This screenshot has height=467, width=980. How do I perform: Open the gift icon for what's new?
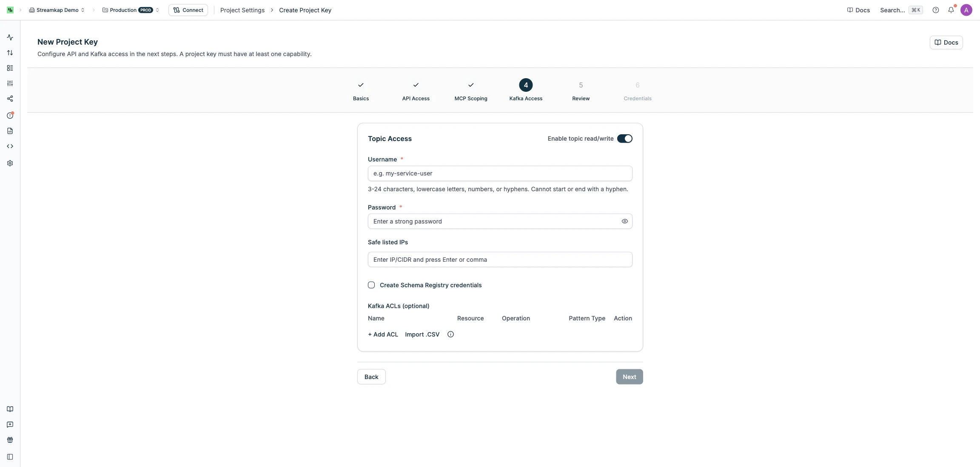click(x=10, y=440)
